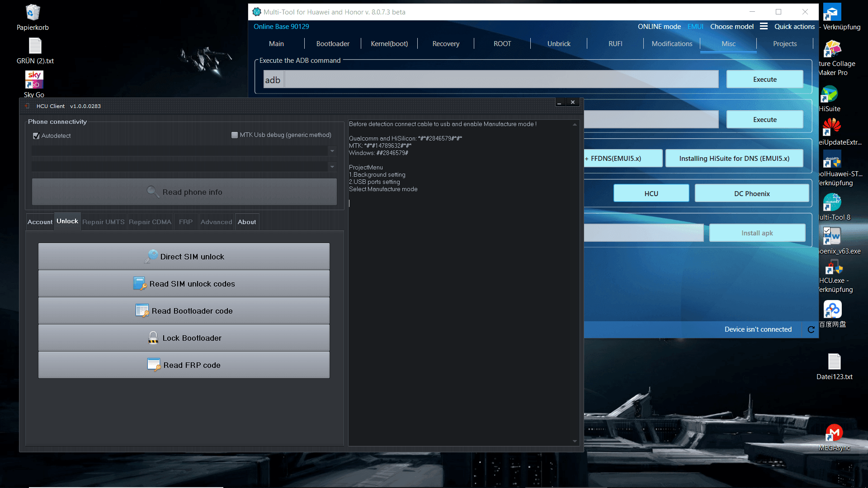Switch to the Account tab in HCU Client
Screen dimensions: 868x488
[40, 222]
